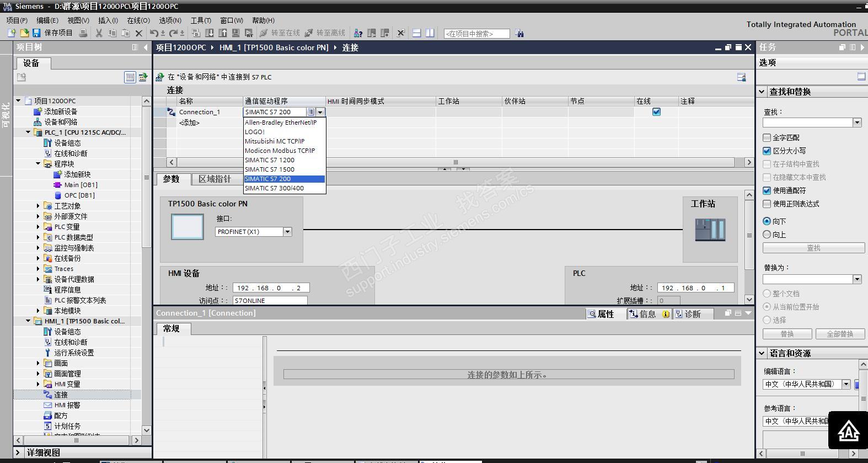
Task: Click the <添加> row to add connection
Action: [189, 123]
